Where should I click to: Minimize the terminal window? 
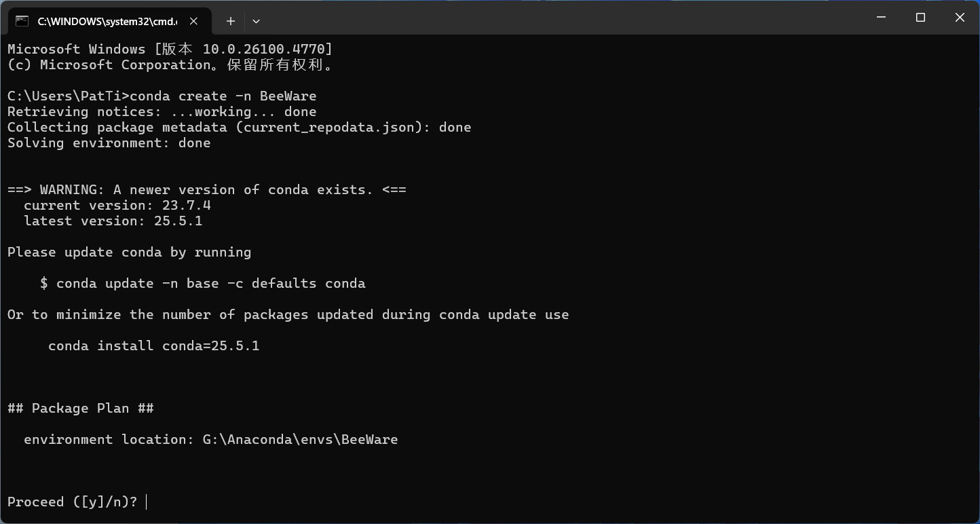click(x=882, y=18)
